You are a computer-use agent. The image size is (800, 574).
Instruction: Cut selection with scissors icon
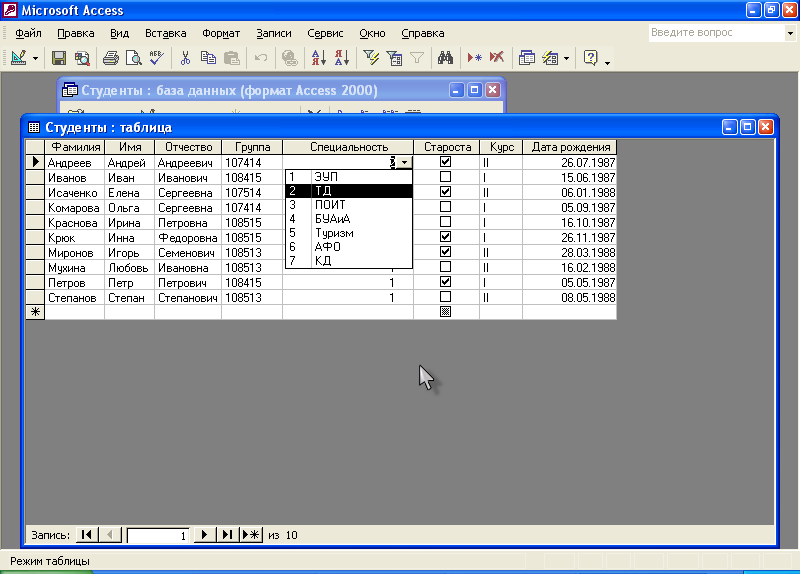[185, 58]
